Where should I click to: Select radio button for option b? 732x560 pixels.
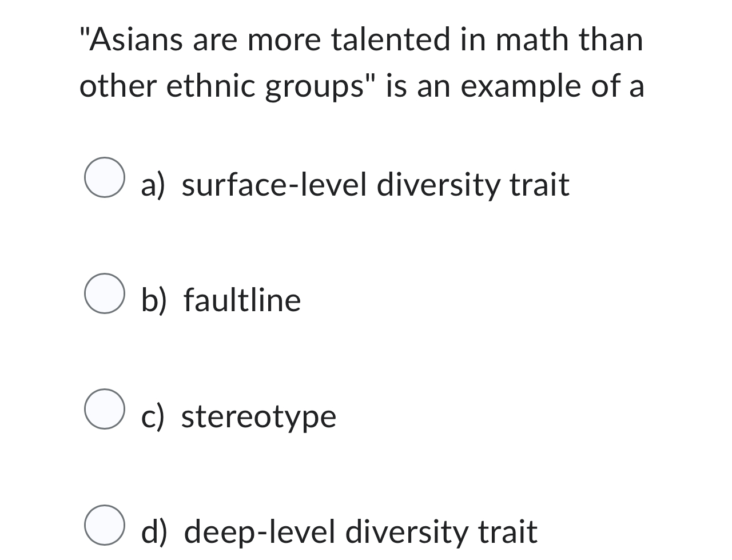[x=105, y=295]
